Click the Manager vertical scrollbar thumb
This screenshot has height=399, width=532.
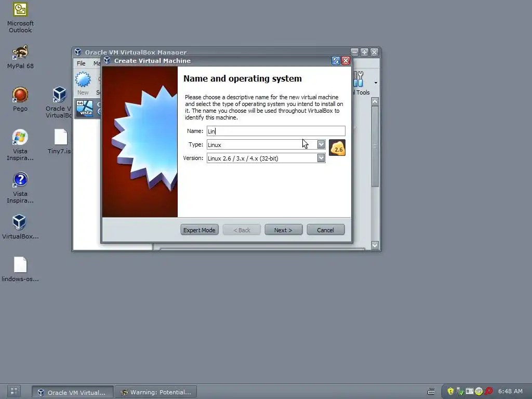point(375,147)
